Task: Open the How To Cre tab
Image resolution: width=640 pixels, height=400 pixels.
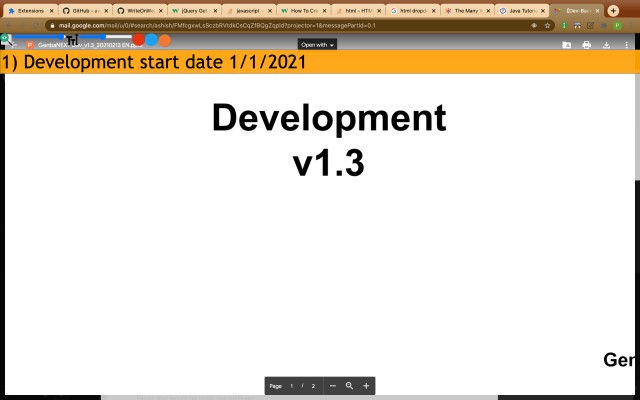Action: coord(304,11)
